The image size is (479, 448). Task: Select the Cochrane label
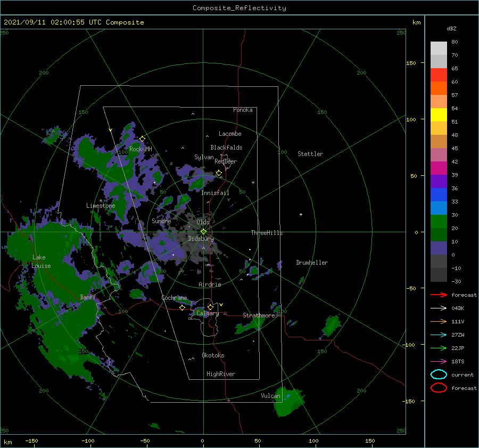coord(174,298)
